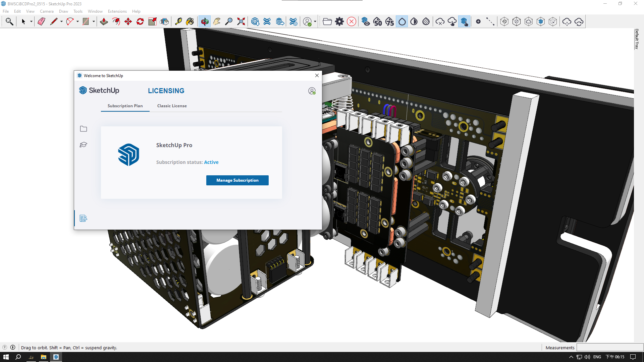Click account profile icon in Welcome dialog

[x=312, y=91]
